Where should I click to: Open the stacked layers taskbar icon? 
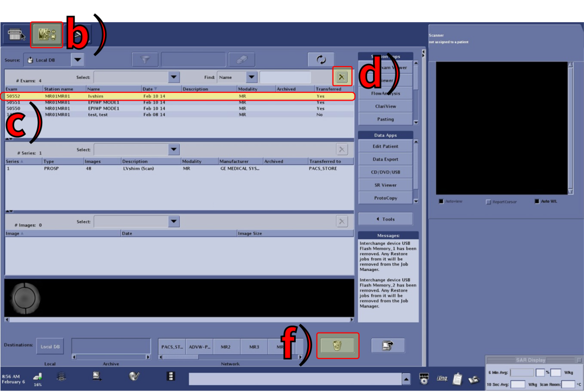(x=62, y=376)
